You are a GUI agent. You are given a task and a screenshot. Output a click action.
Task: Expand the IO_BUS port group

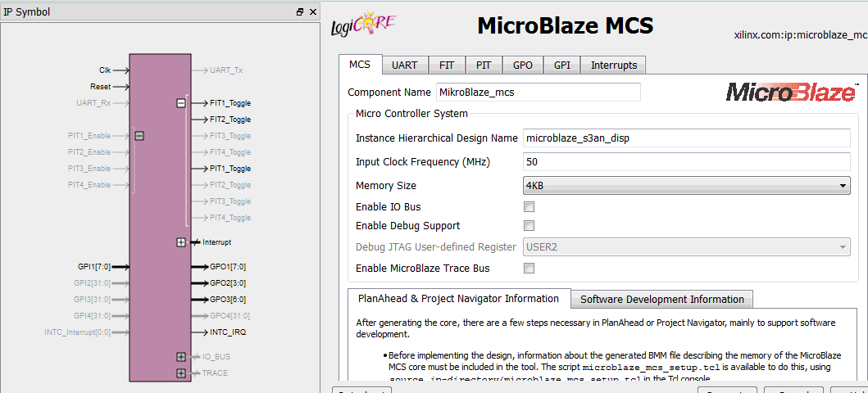(x=181, y=356)
